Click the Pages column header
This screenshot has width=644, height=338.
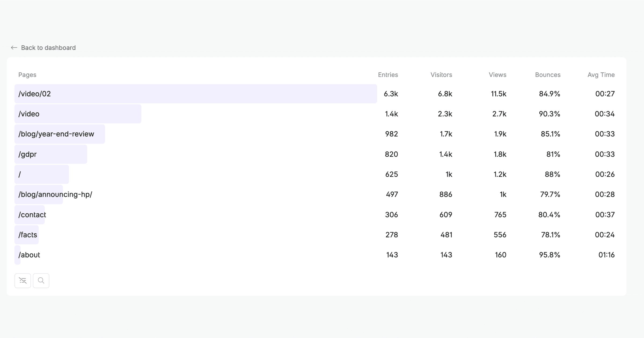pyautogui.click(x=27, y=75)
